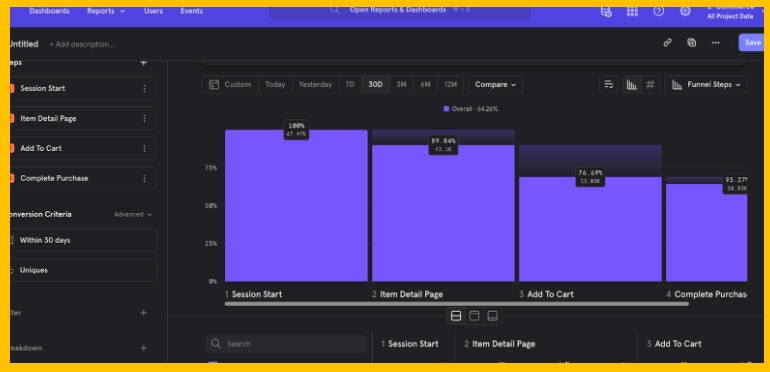Click the Session Start table column header
This screenshot has height=372, width=770.
click(410, 344)
